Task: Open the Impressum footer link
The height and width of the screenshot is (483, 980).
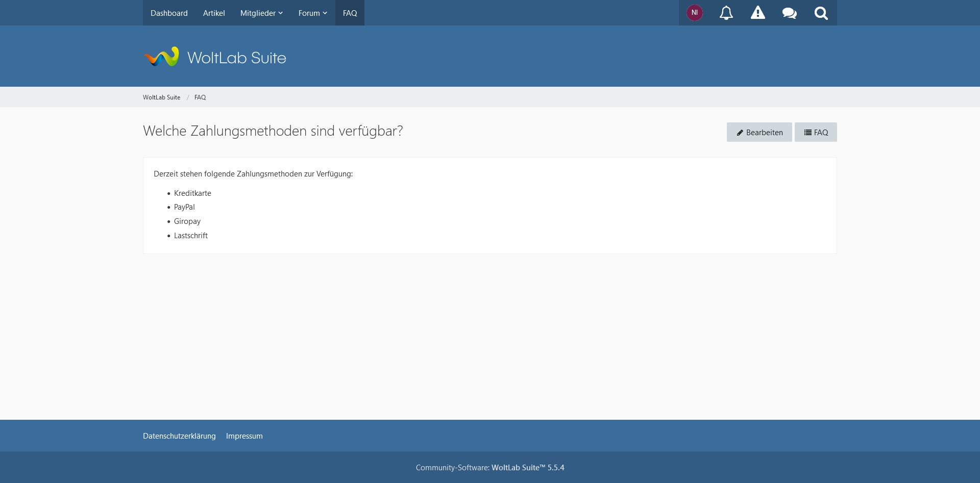Action: point(244,436)
